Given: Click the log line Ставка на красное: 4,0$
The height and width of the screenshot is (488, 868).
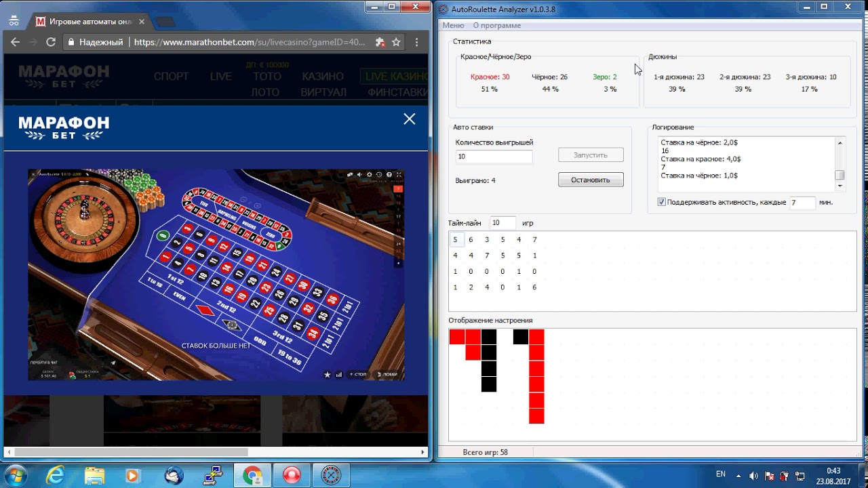Looking at the screenshot, I should 701,159.
